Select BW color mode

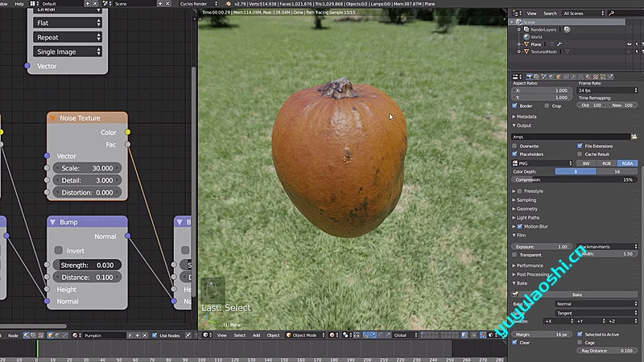(586, 163)
